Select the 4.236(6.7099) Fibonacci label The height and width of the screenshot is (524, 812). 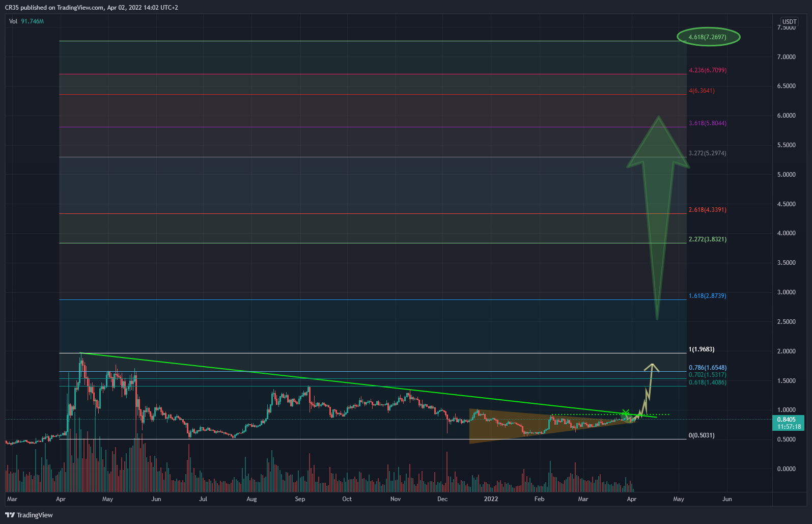click(x=707, y=70)
